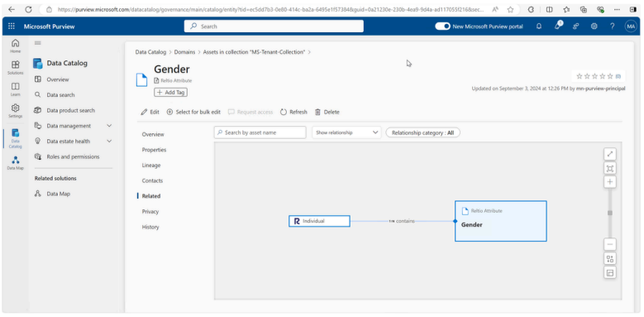Open the Privacy tab

pos(150,211)
